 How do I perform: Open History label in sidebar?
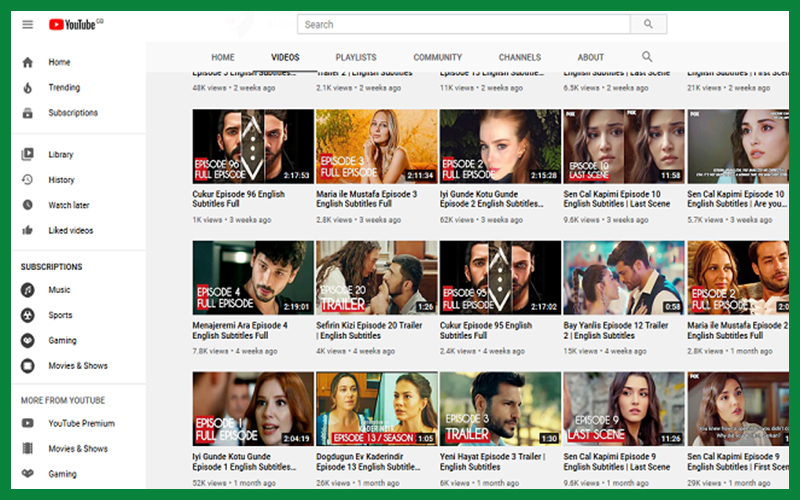61,180
